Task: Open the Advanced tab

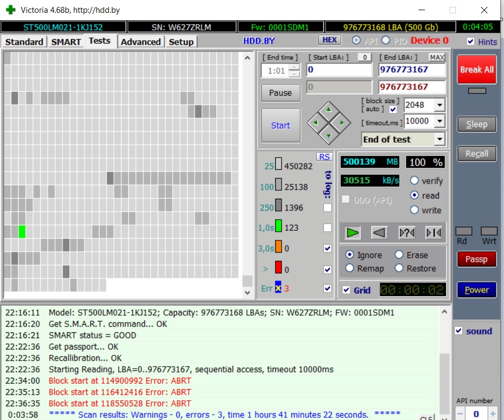Action: (141, 42)
